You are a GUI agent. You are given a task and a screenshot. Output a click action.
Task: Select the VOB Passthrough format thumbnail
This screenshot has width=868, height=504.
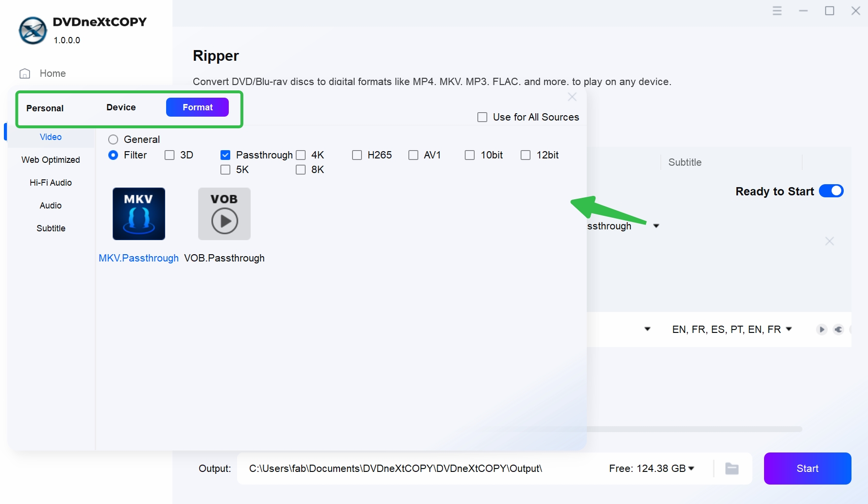click(224, 214)
